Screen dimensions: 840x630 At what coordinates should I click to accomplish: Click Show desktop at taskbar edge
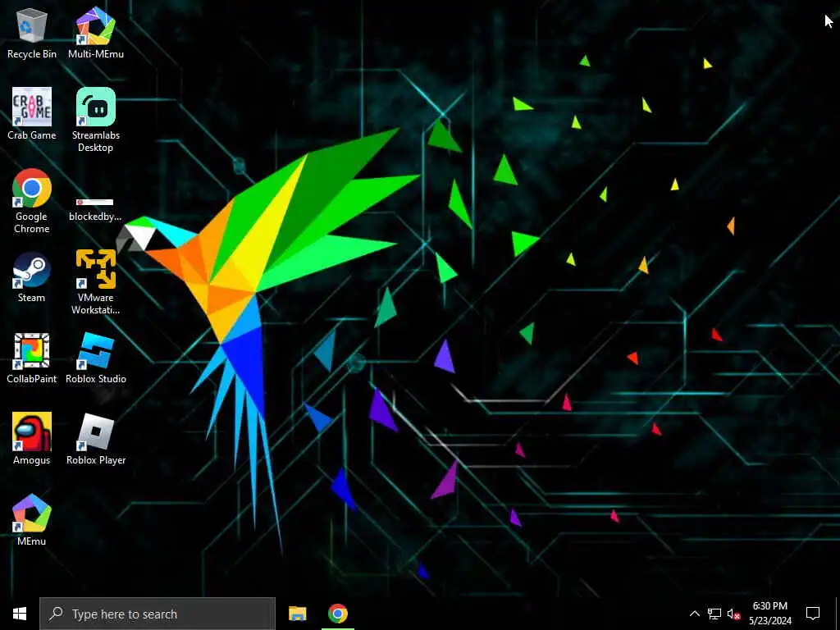pyautogui.click(x=838, y=614)
